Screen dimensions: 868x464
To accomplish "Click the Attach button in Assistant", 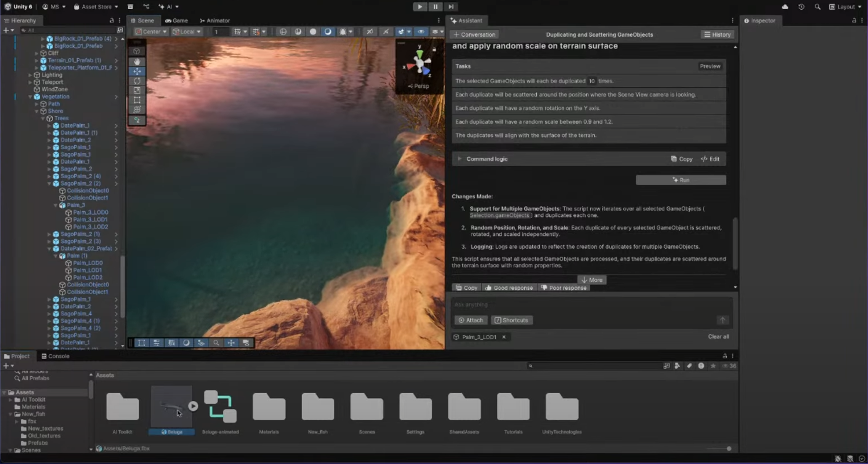I will (471, 320).
